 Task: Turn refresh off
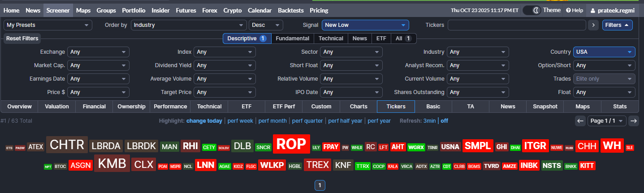coord(444,121)
